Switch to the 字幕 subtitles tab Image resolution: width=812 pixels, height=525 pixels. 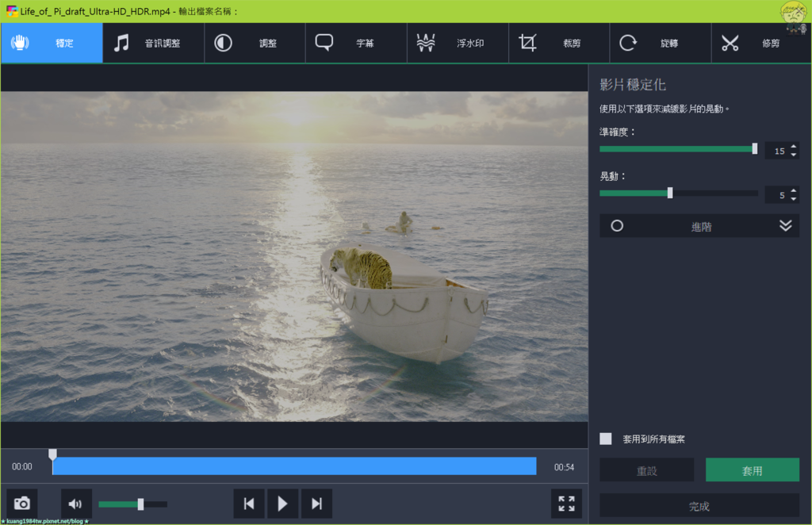(356, 43)
